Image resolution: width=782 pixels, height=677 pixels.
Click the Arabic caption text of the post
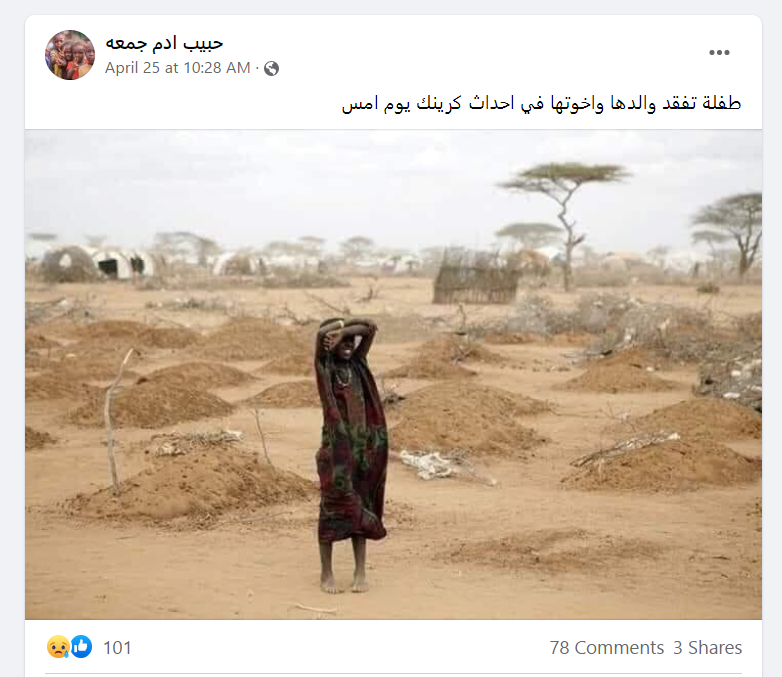pos(541,104)
